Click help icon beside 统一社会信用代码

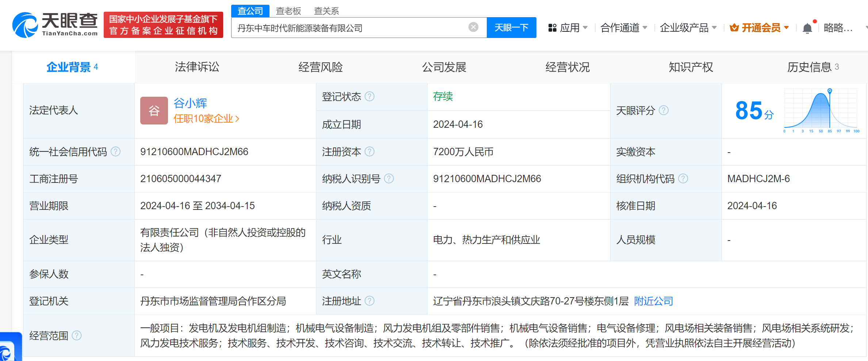pos(115,151)
